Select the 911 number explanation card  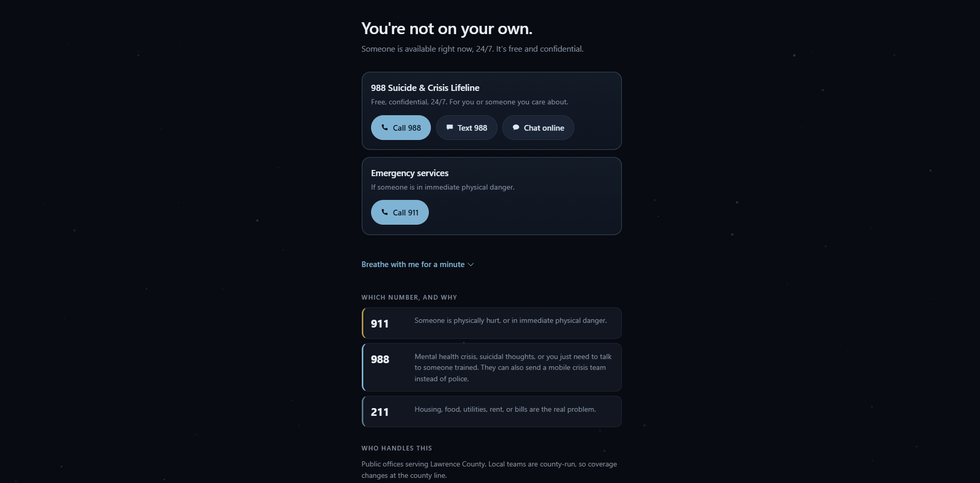(x=491, y=323)
